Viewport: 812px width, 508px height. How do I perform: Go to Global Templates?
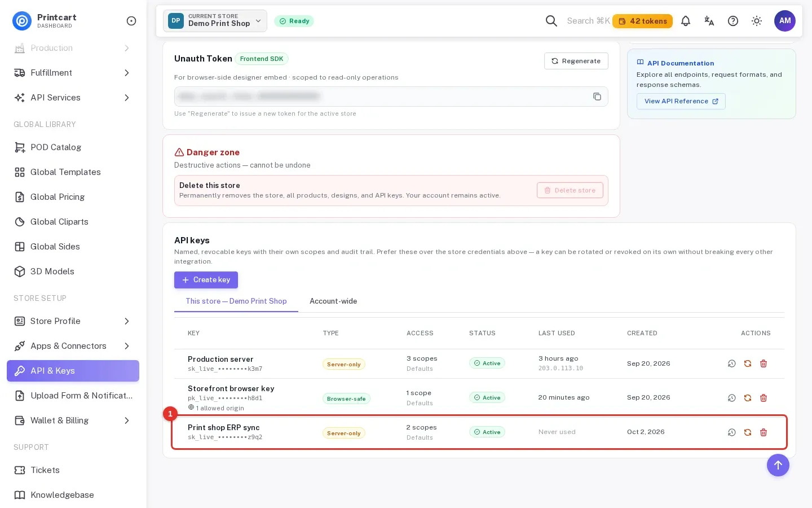click(73, 172)
